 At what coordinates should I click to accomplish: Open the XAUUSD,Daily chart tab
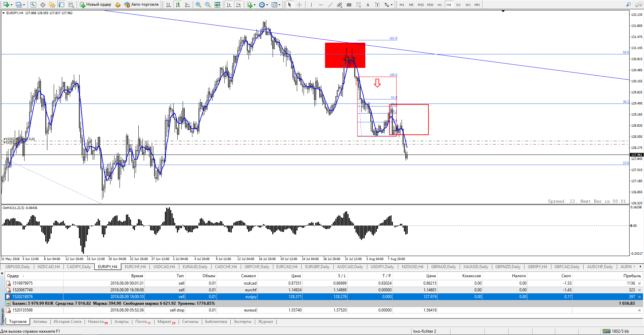(x=475, y=267)
